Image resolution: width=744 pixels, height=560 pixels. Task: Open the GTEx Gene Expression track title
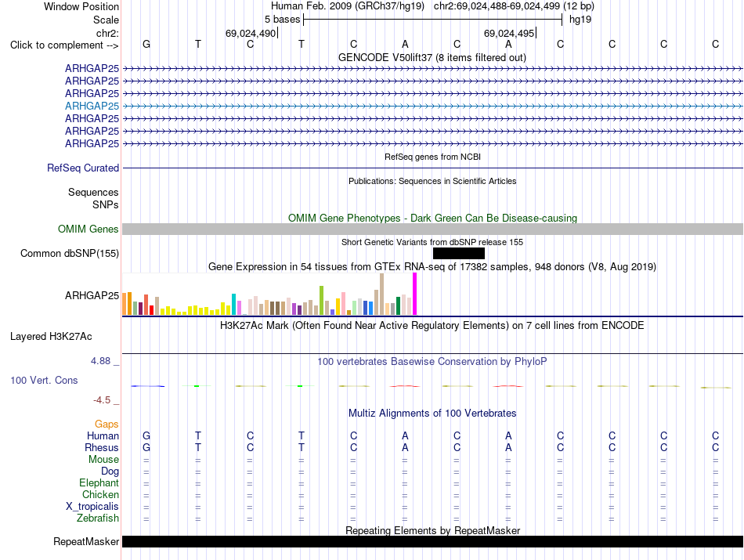432,267
